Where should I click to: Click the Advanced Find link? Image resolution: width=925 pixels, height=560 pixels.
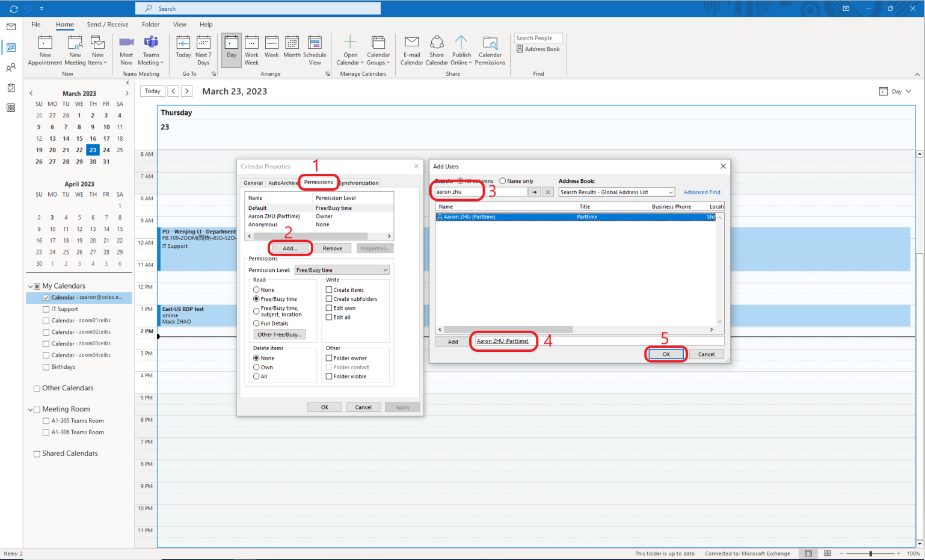pos(701,192)
